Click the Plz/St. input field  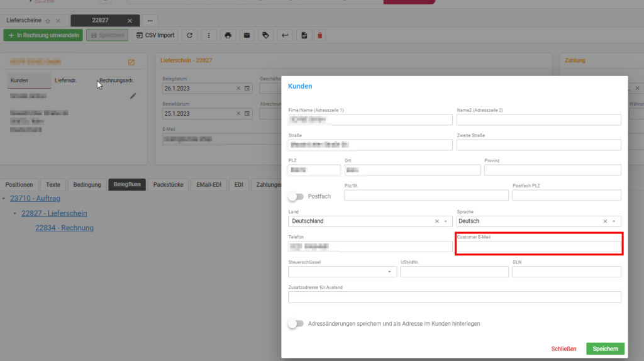(426, 195)
